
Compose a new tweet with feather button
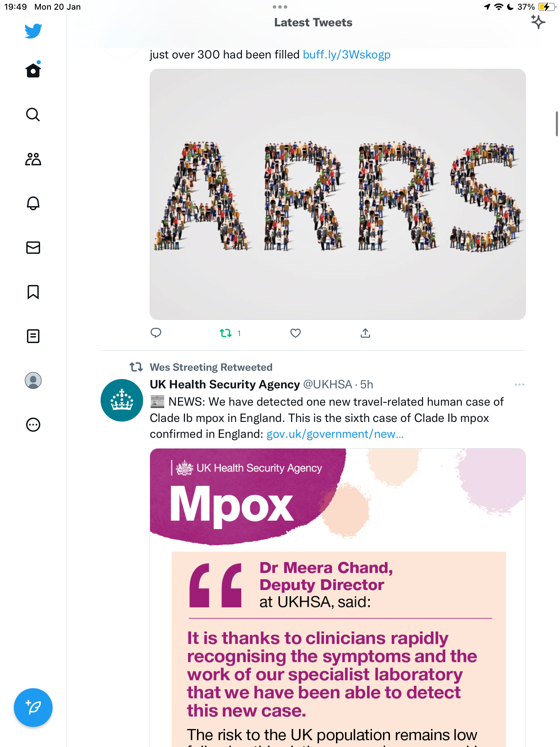[x=33, y=708]
